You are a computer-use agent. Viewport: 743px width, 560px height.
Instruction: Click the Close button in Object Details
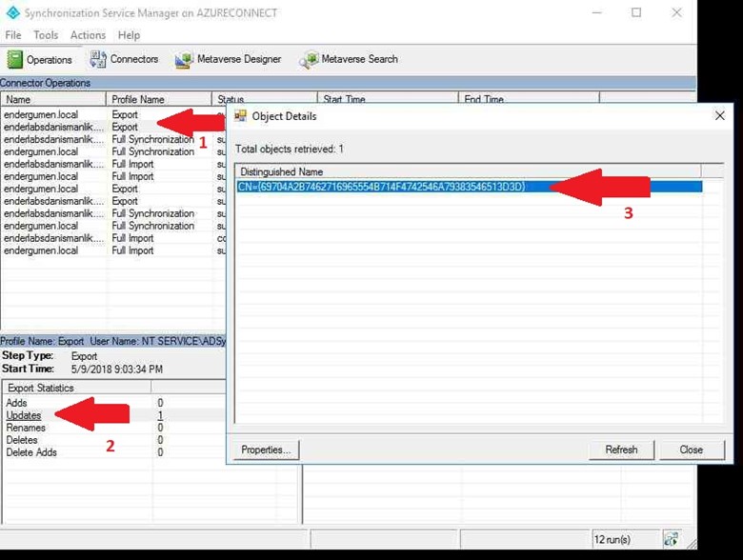691,450
